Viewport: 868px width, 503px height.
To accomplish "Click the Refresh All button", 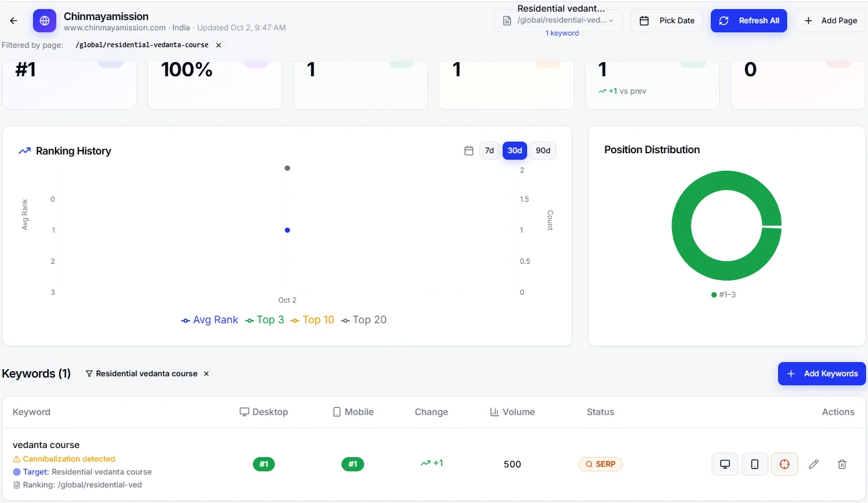I will point(749,21).
